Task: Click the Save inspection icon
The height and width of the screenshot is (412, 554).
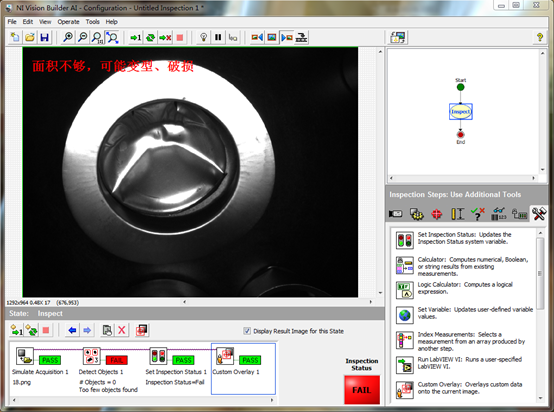Action: (x=45, y=37)
